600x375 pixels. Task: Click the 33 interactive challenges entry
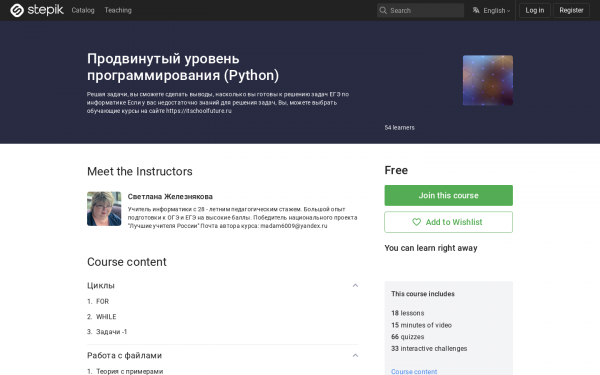429,349
